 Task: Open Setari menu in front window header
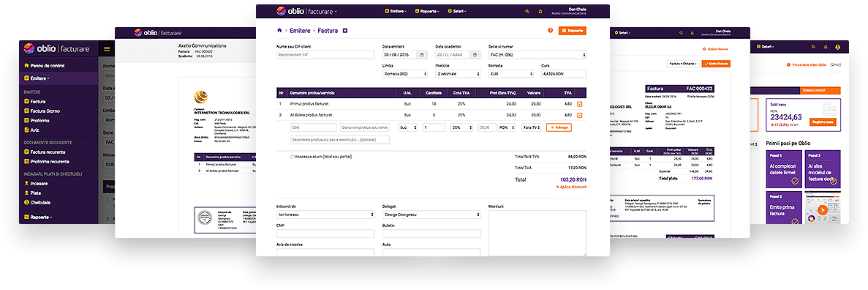(457, 11)
